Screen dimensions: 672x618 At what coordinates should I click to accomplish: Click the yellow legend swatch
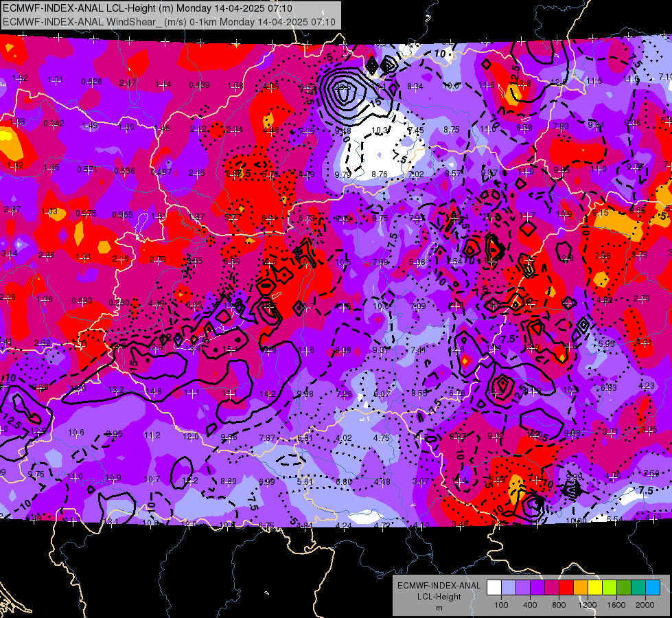[595, 588]
